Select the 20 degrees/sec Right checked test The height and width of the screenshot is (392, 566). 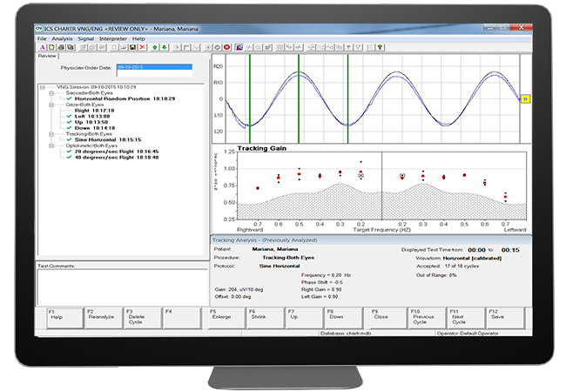(x=96, y=151)
